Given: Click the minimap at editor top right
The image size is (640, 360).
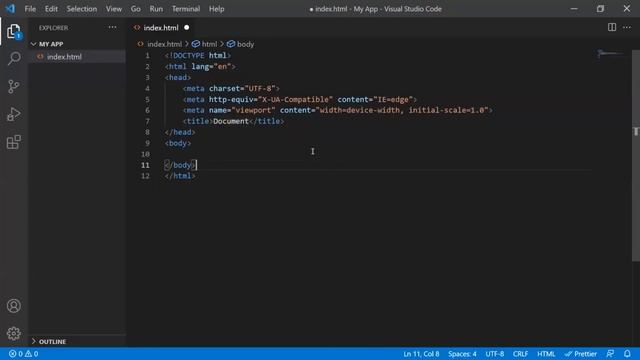Looking at the screenshot, I should point(611,53).
